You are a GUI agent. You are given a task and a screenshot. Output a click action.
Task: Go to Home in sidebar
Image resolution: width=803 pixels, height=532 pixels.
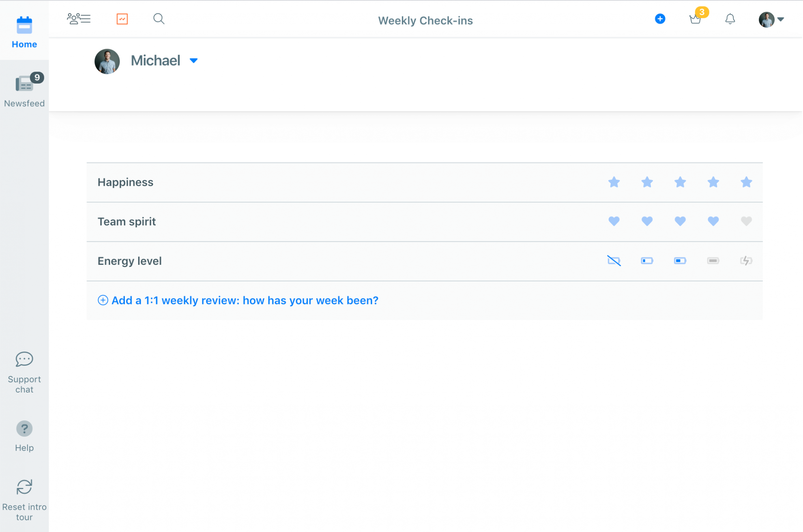pos(24,32)
